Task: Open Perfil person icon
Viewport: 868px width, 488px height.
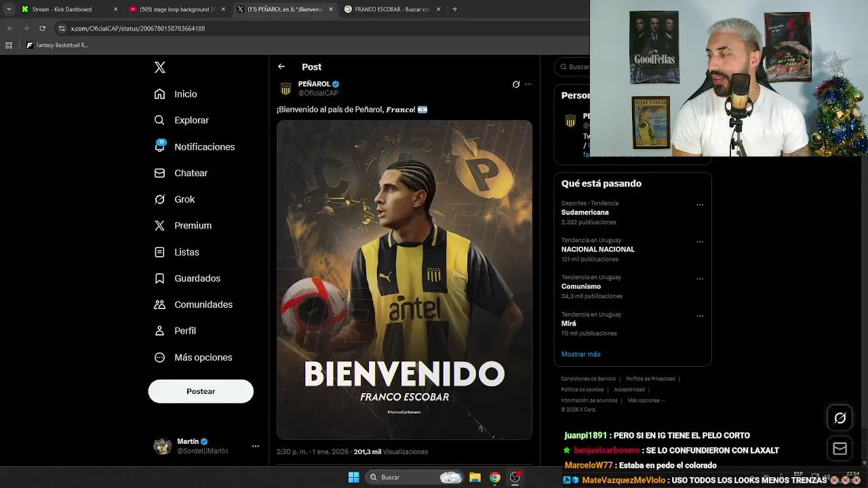Action: pos(159,331)
